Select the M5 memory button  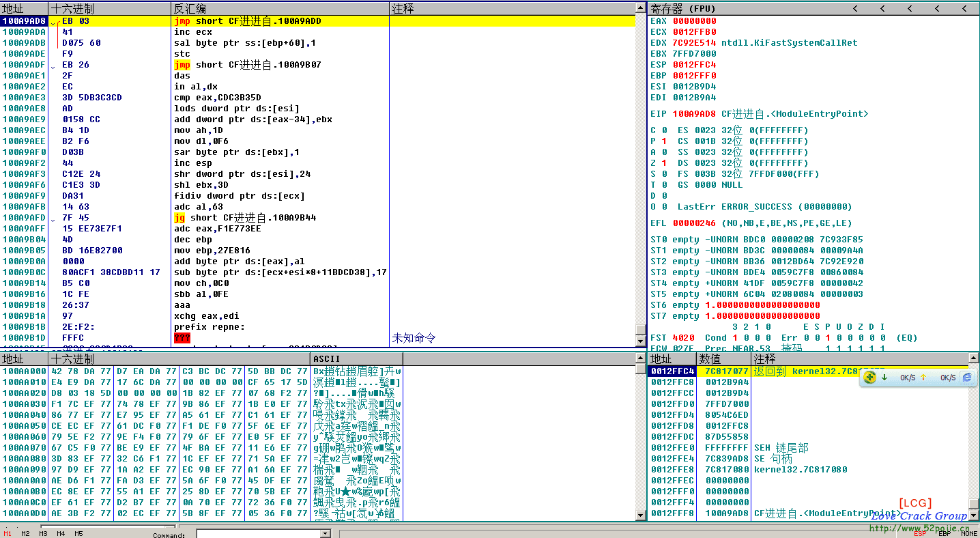click(78, 533)
